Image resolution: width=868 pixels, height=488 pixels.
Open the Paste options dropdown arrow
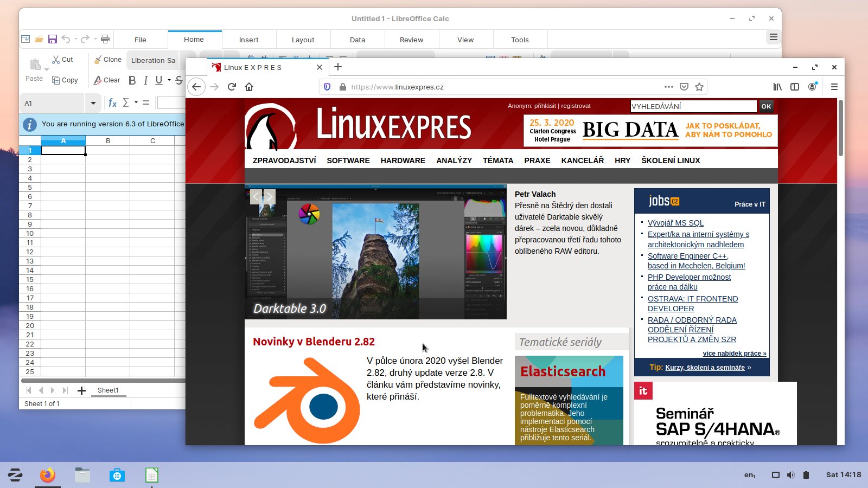(47, 69)
